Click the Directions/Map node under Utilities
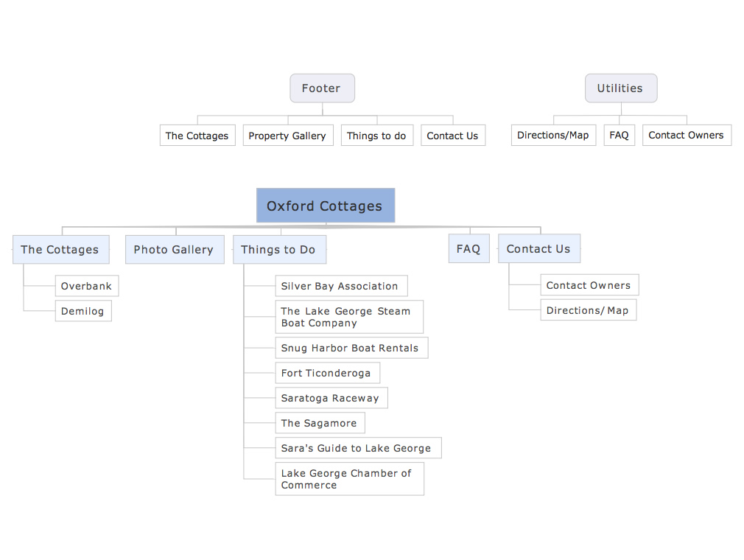This screenshot has width=744, height=560. coord(553,135)
